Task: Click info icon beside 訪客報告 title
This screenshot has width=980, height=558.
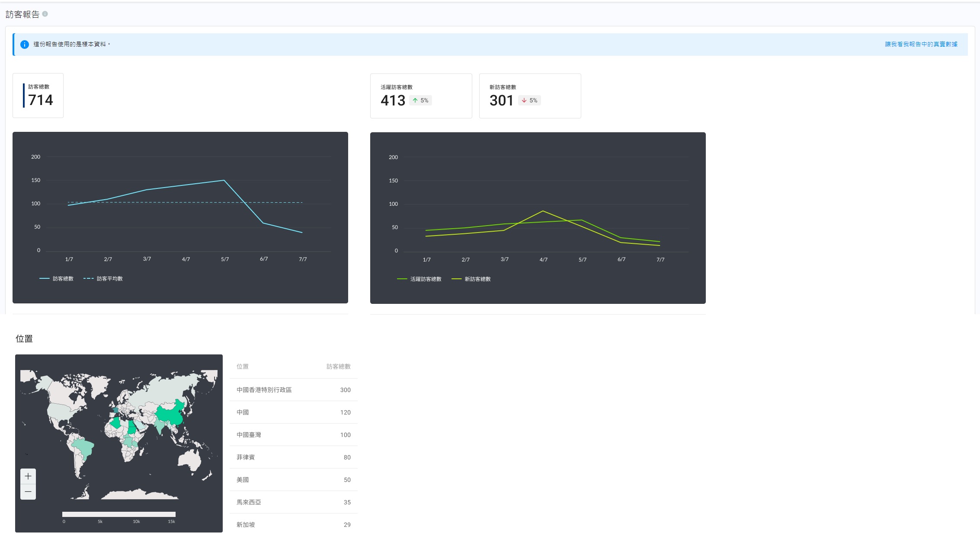Action: click(x=45, y=14)
